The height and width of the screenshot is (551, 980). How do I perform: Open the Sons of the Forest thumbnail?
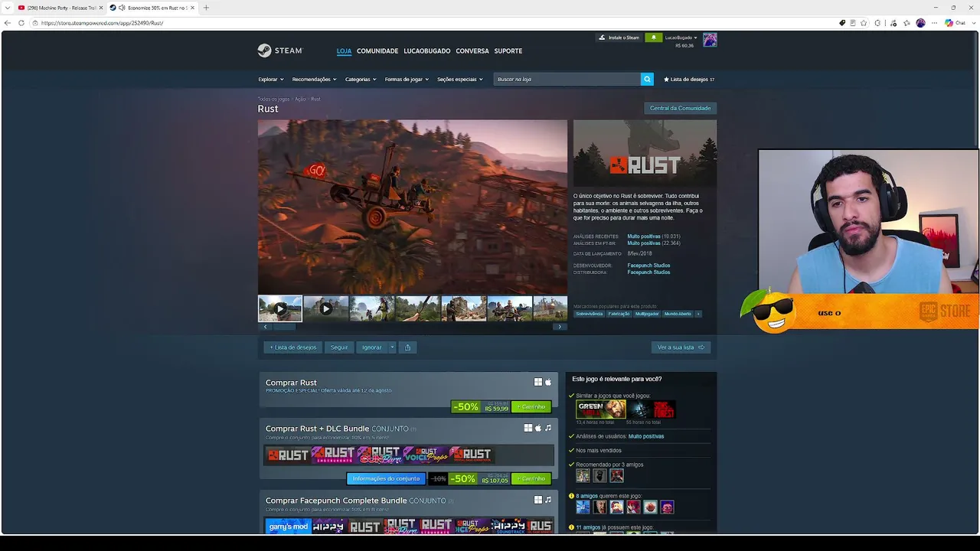pos(651,409)
